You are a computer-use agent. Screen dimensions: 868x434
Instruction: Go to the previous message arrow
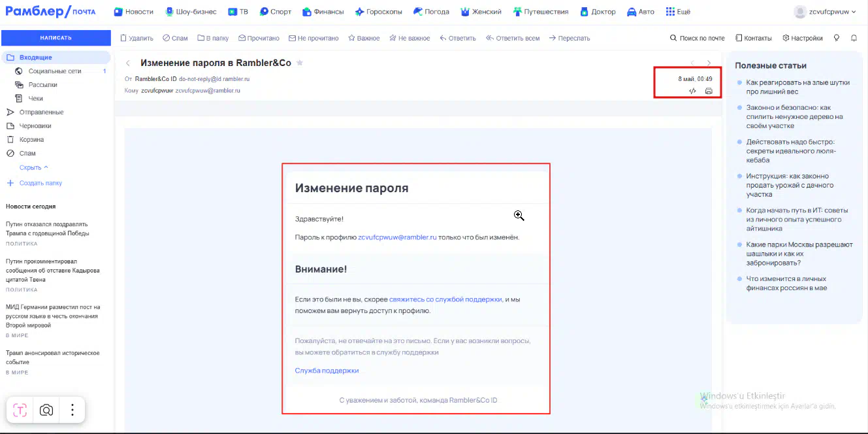[x=693, y=63]
